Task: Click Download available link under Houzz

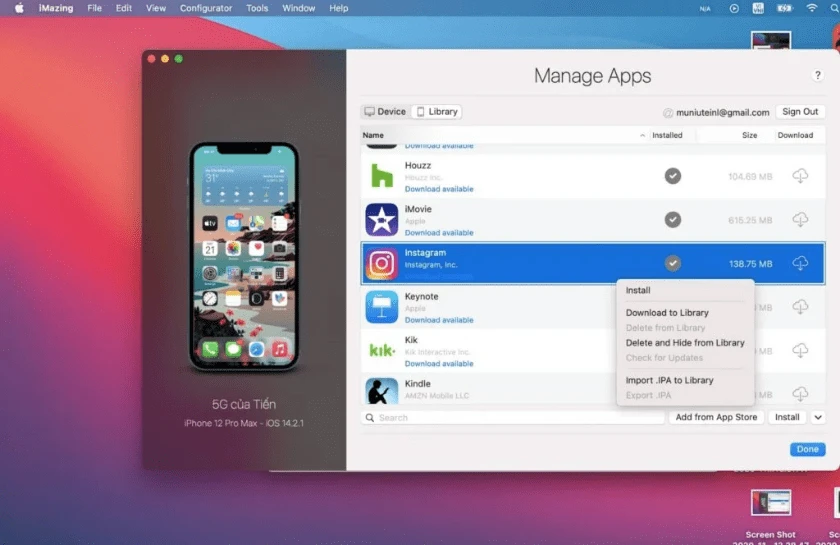Action: pyautogui.click(x=439, y=189)
